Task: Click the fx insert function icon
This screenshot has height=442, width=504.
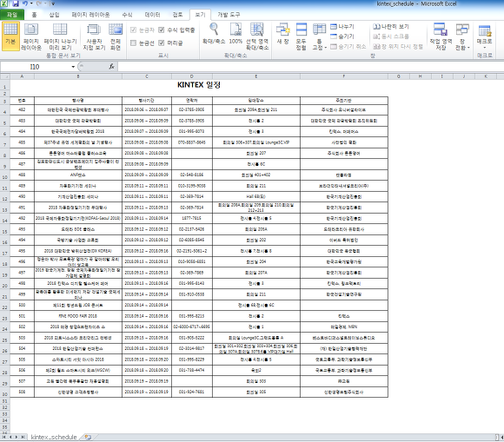Action: 111,67
